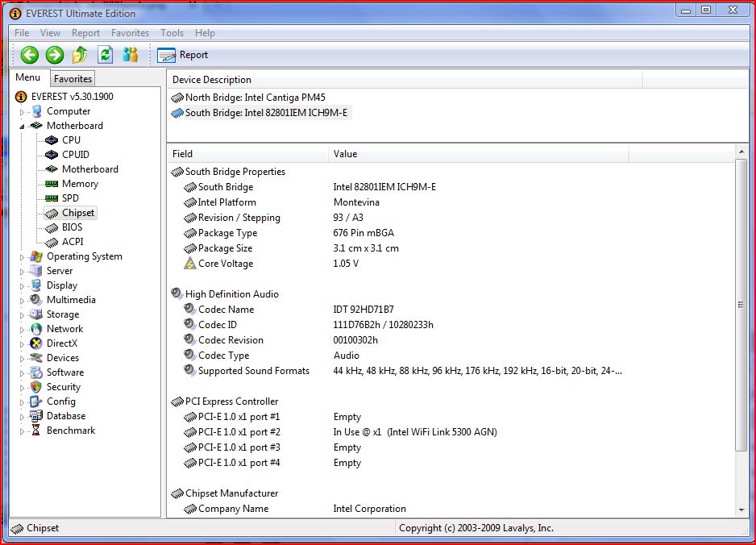Click the Benchmark hourglass icon
This screenshot has height=545, width=756.
(36, 431)
